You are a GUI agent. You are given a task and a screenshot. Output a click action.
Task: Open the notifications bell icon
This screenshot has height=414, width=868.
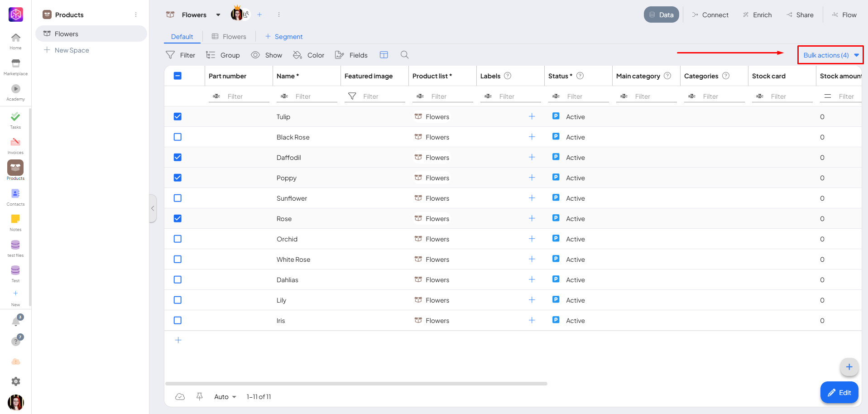click(x=16, y=322)
